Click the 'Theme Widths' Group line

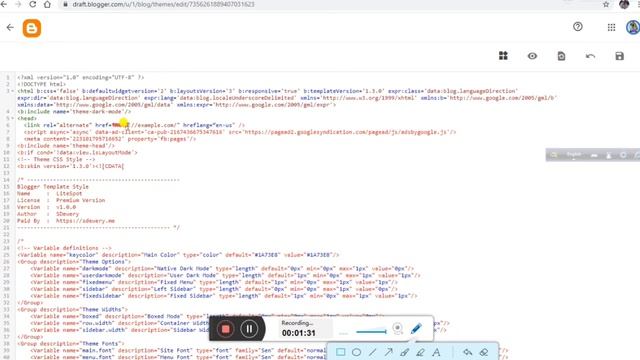point(72,309)
